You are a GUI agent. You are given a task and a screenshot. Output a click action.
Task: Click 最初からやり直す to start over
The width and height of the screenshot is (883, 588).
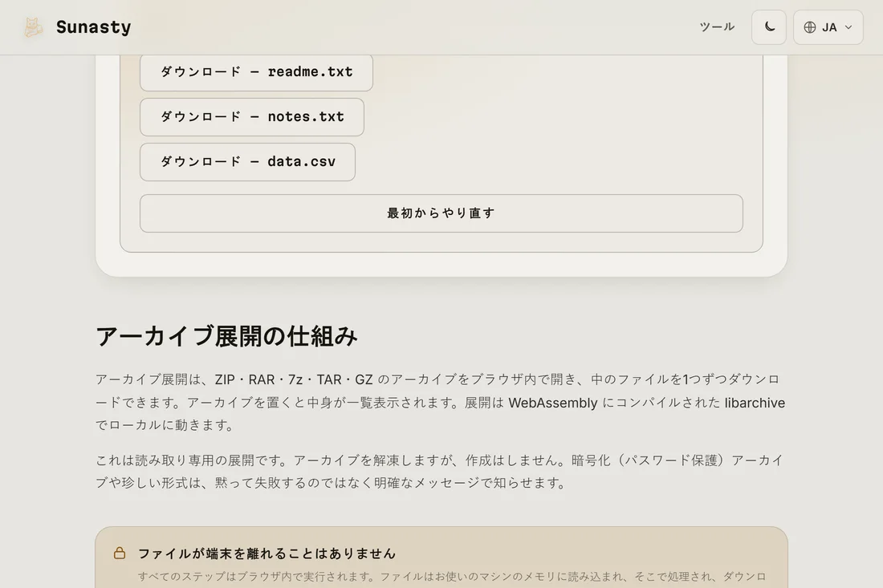pyautogui.click(x=441, y=213)
